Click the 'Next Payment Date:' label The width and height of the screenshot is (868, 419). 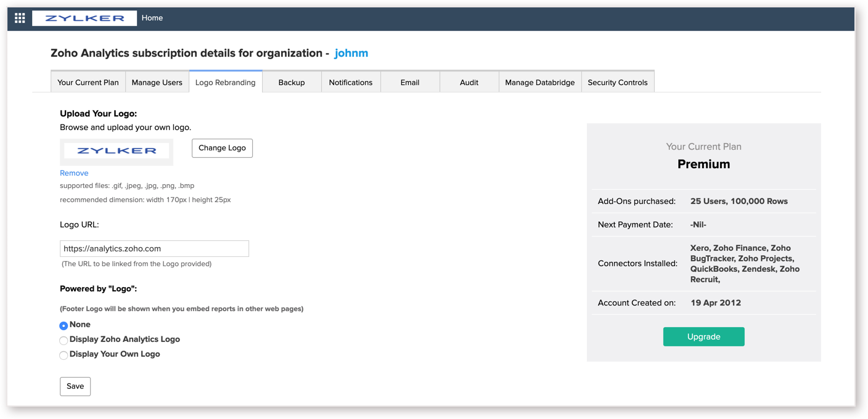(x=636, y=224)
